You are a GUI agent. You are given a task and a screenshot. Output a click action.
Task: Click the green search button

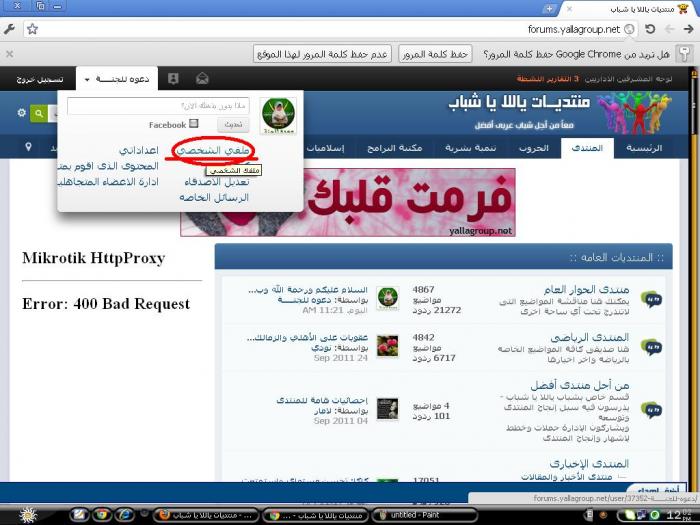(x=38, y=114)
